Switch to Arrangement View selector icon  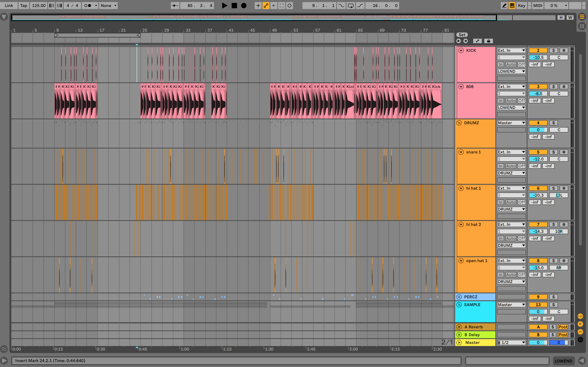pyautogui.click(x=582, y=17)
